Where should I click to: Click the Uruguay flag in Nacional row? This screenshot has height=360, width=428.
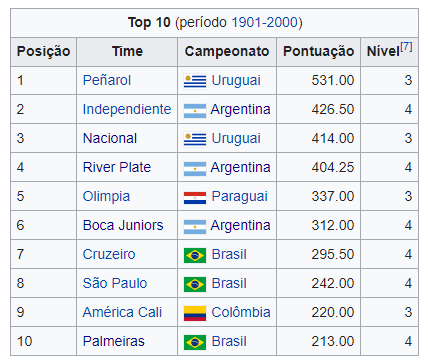[x=195, y=139]
